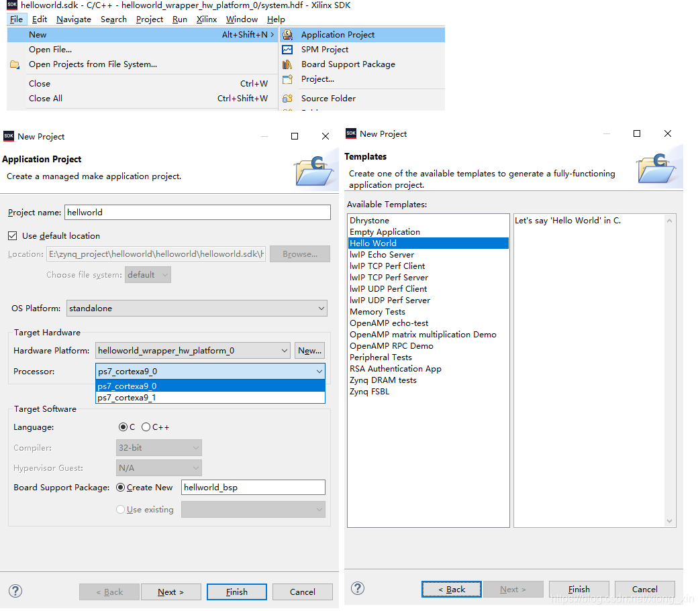The image size is (700, 611).
Task: Select Zynq FSBL template
Action: coord(428,392)
